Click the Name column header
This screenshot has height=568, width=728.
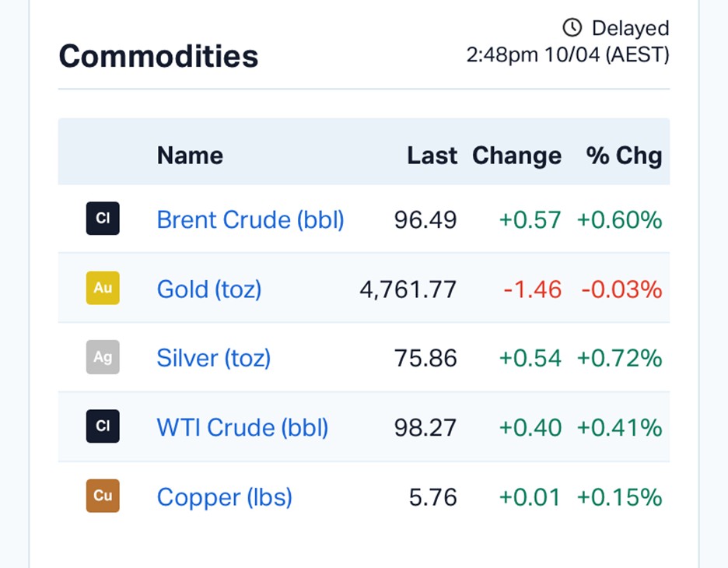190,156
